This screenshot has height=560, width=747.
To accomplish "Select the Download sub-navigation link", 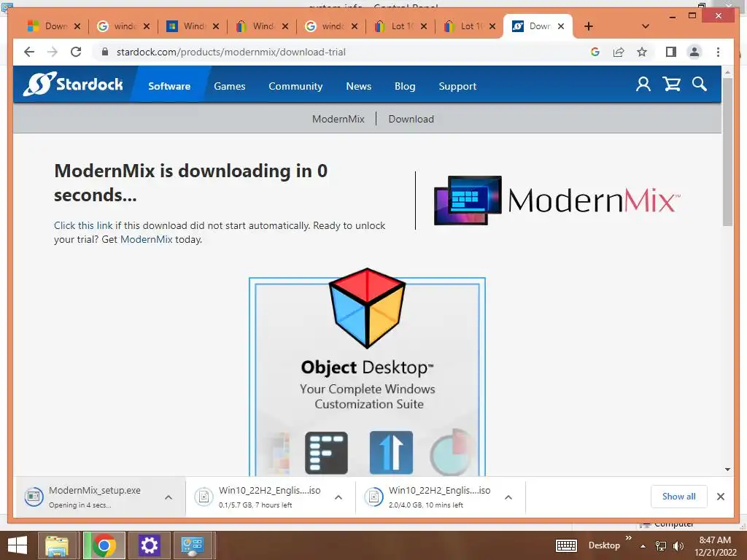I will point(411,119).
